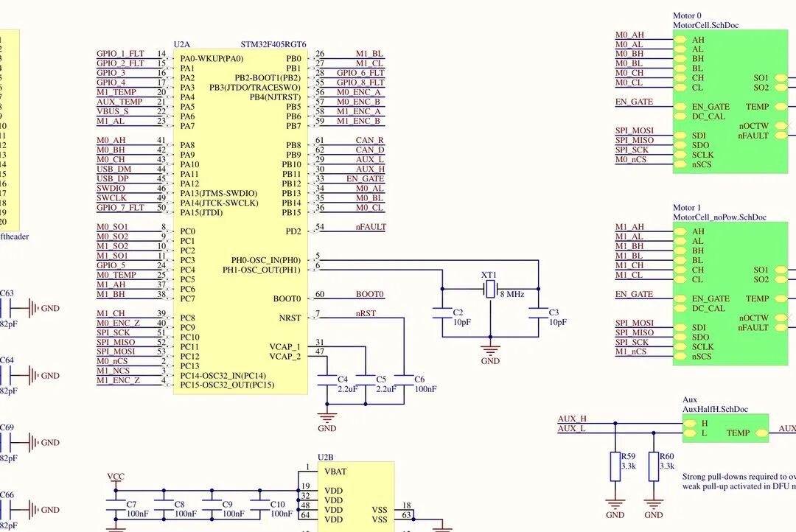
Task: Click the VCAP_1 pin name
Action: coord(284,347)
